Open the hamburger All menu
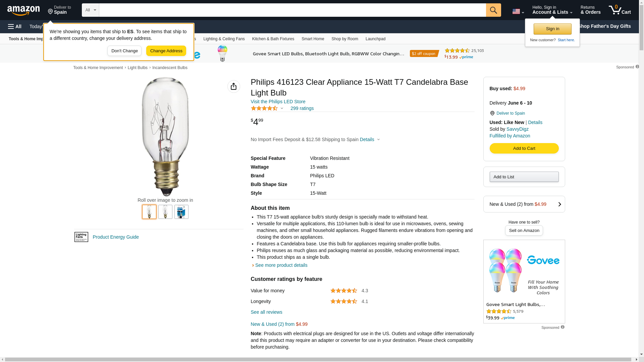 (15, 26)
